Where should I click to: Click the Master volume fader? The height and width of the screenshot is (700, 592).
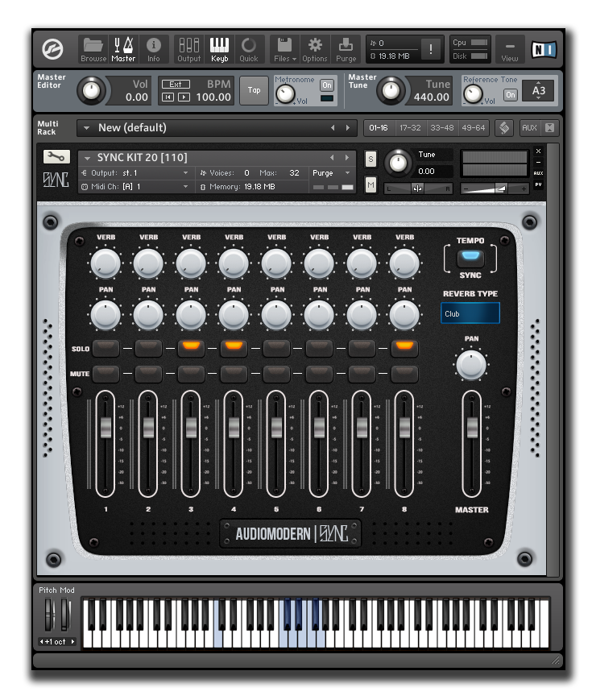click(x=472, y=427)
